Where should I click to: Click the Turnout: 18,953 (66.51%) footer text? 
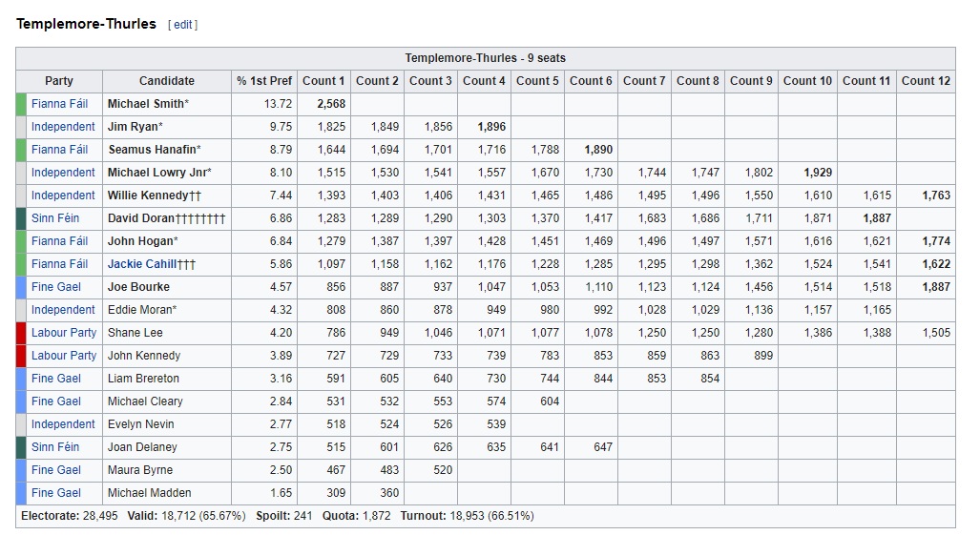pyautogui.click(x=467, y=516)
